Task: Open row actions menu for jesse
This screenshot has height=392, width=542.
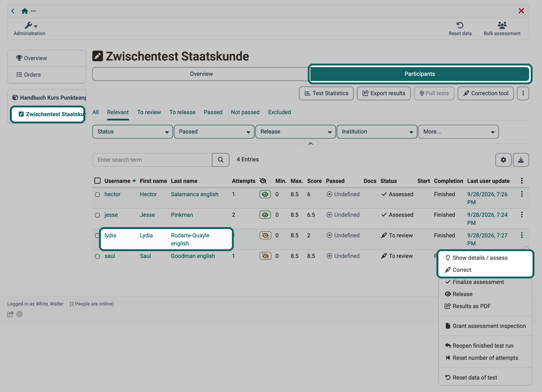Action: (x=522, y=215)
